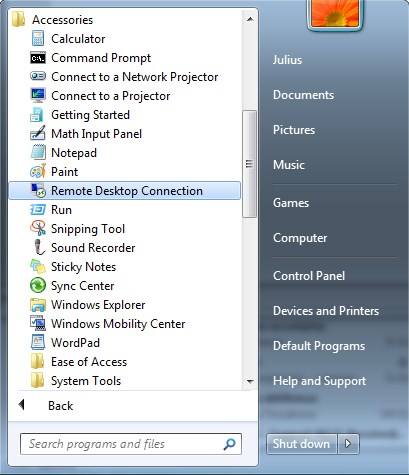Viewport: 409px width, 475px height.
Task: Click the programs list scrollbar thumb
Action: 250,164
